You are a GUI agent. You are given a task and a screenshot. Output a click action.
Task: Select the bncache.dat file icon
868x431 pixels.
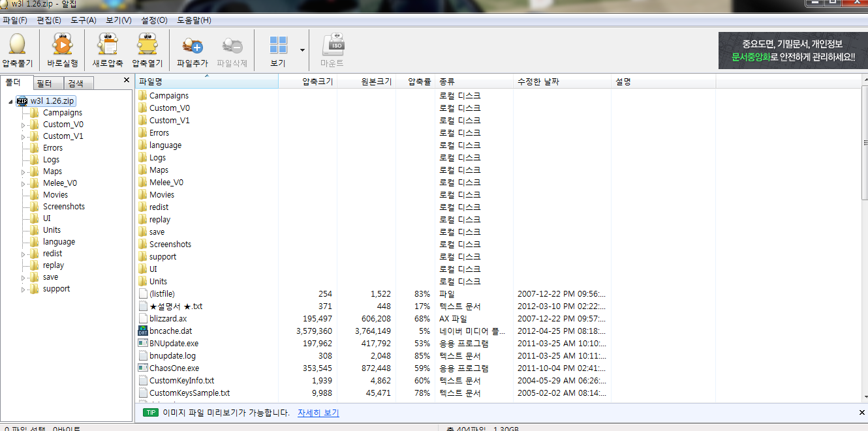coord(144,331)
